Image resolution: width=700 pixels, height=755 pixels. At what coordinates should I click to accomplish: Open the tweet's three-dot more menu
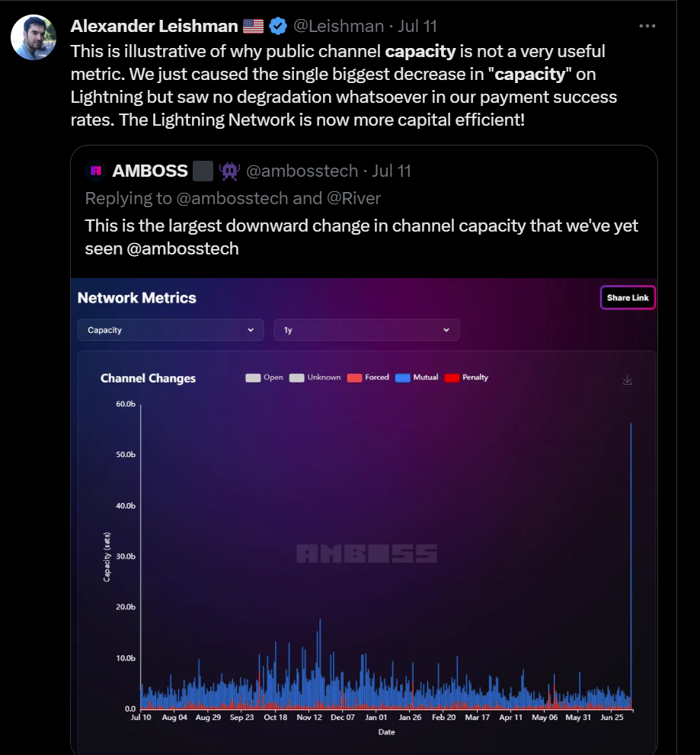[647, 26]
